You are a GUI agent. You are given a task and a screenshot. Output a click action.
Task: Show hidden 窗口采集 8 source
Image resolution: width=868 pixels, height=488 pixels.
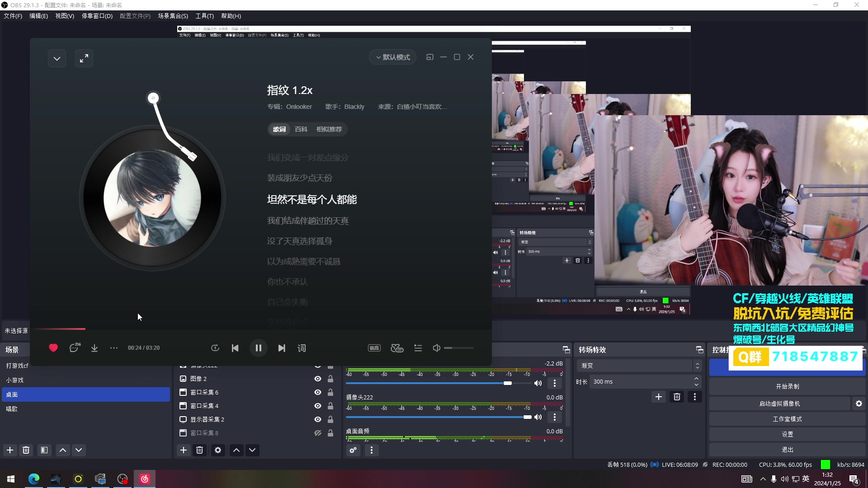(x=318, y=433)
